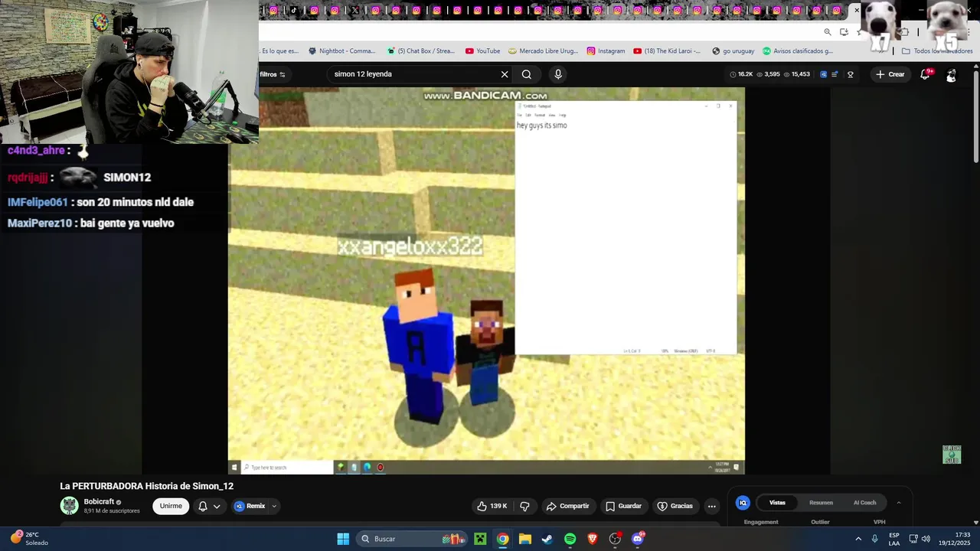
Task: Open The Kid Laroi bookmark
Action: [x=667, y=51]
